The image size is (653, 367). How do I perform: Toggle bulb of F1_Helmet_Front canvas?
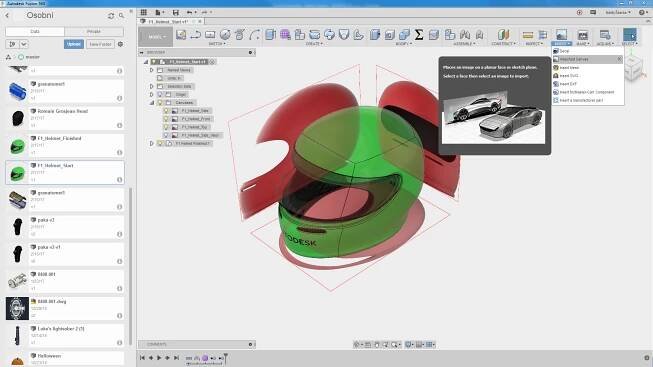pos(166,119)
